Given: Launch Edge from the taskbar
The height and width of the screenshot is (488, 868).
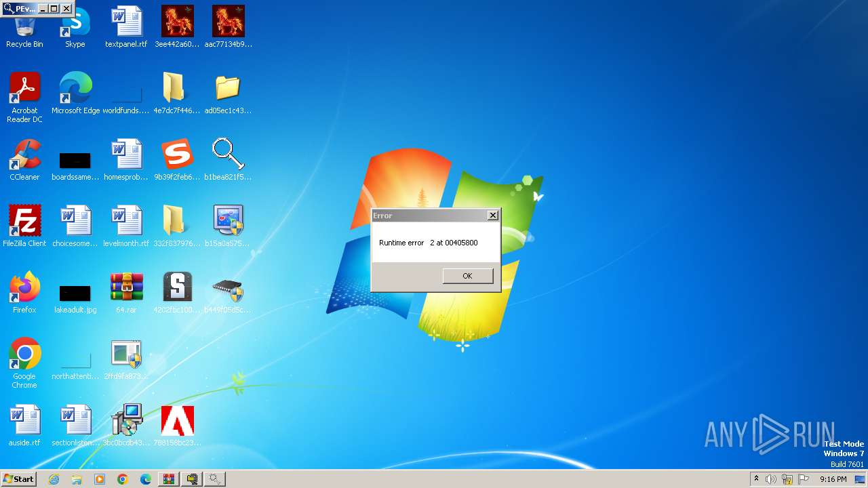Looking at the screenshot, I should pos(146,479).
